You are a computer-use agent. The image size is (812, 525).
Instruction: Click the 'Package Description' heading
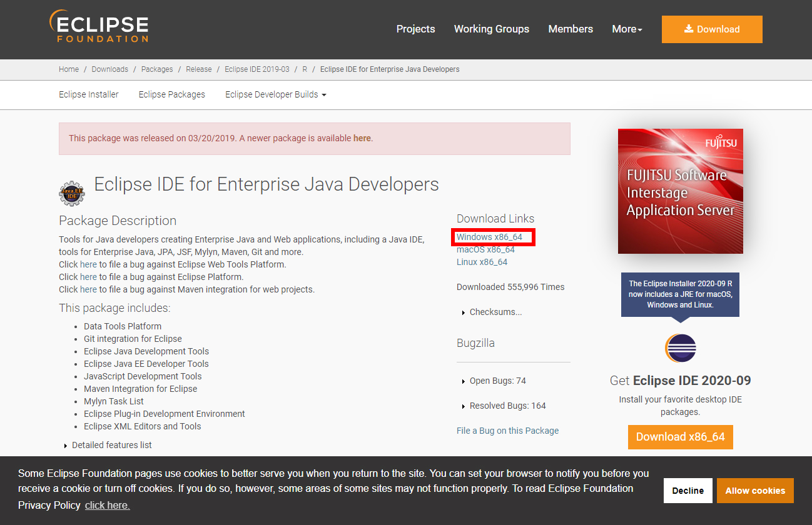coord(118,221)
